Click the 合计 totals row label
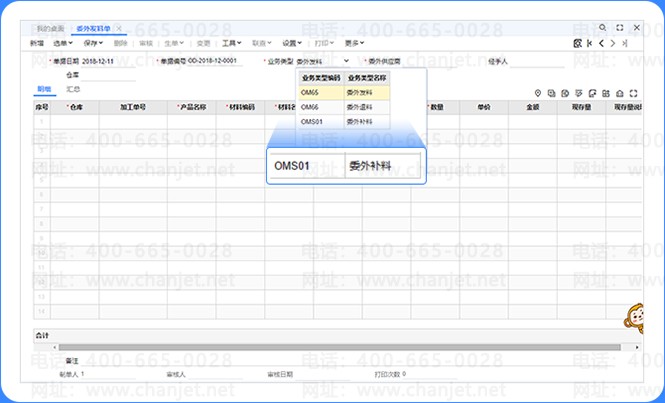 [x=42, y=336]
